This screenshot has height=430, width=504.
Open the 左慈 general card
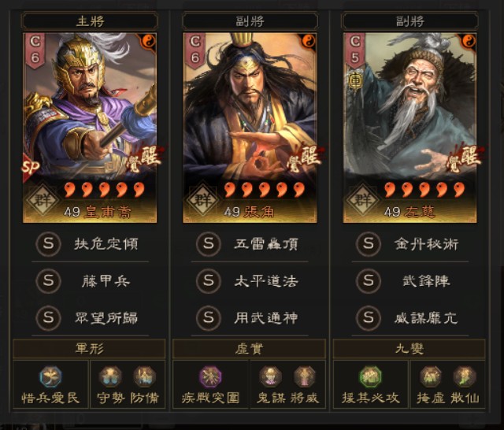[x=409, y=128]
